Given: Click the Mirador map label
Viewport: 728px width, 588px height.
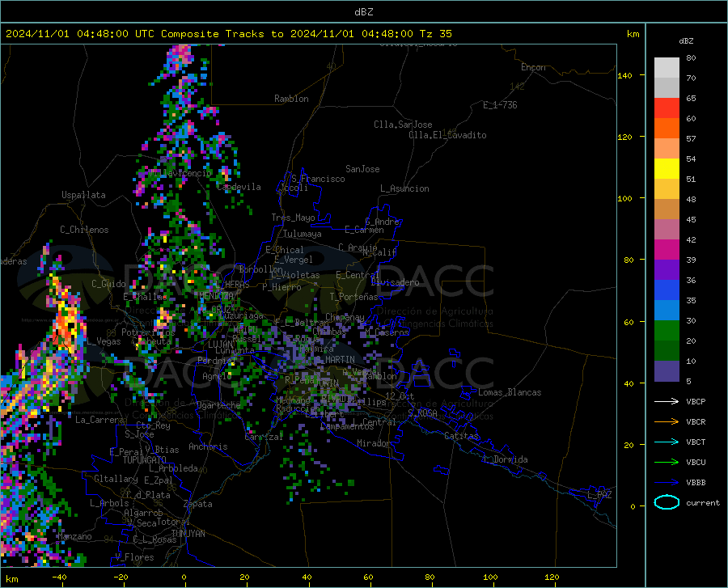Looking at the screenshot, I should 374,443.
